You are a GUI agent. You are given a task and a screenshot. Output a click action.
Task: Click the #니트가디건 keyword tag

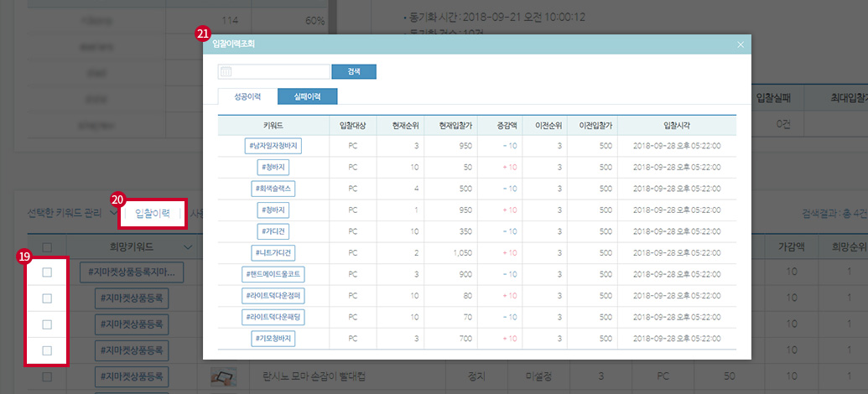[273, 253]
